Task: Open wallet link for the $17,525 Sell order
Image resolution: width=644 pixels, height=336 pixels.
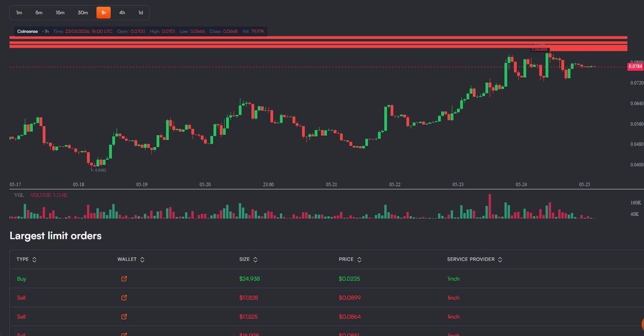Action: (x=125, y=317)
